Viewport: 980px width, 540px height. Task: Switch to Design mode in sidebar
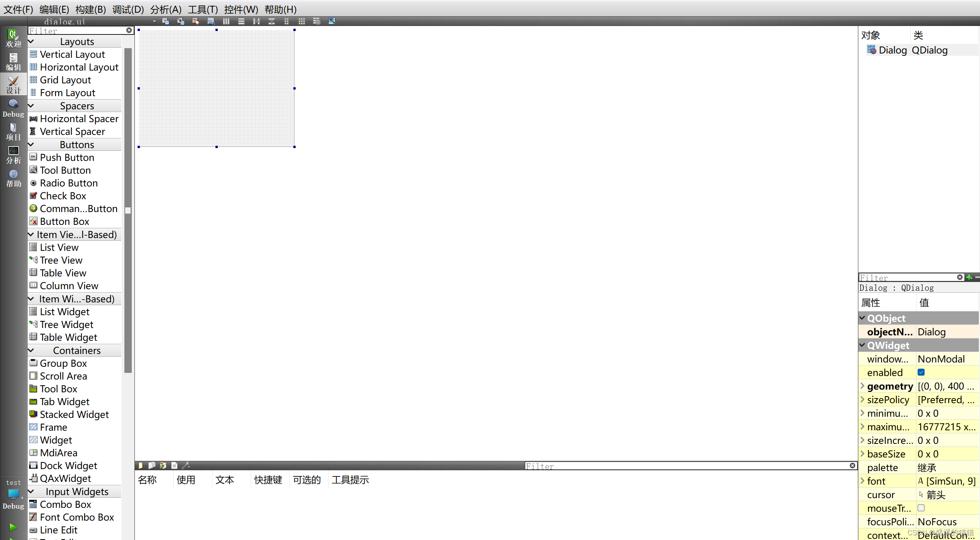tap(13, 85)
